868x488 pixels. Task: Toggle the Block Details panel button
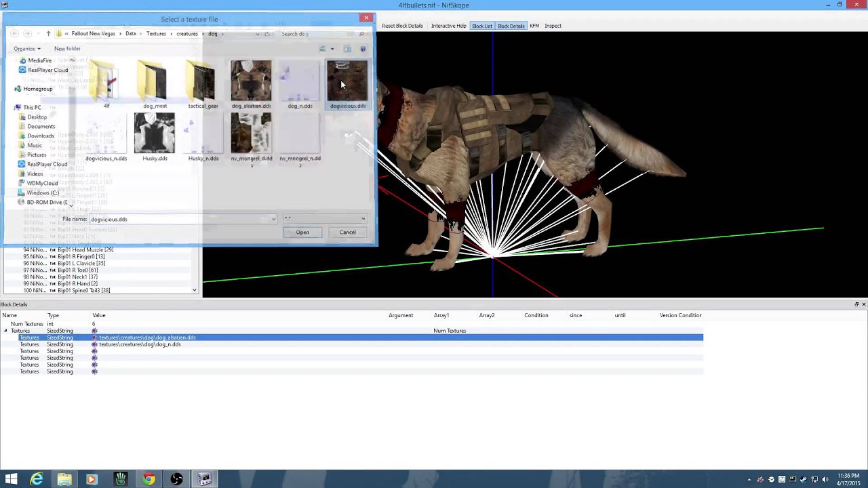coord(511,26)
